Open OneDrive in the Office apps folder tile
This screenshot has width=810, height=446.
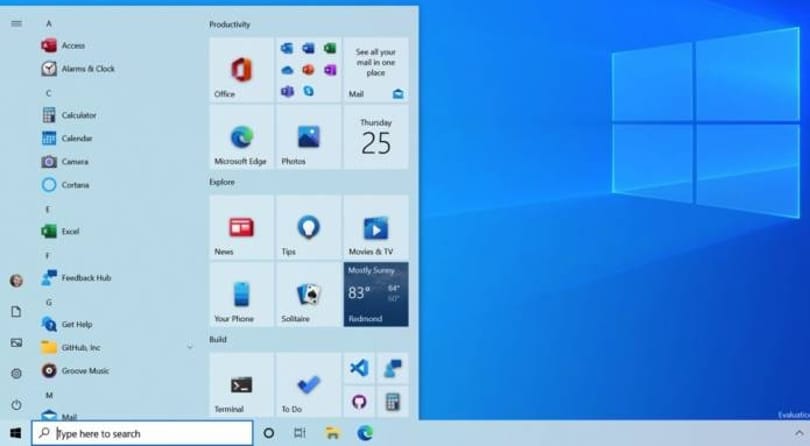coord(287,70)
